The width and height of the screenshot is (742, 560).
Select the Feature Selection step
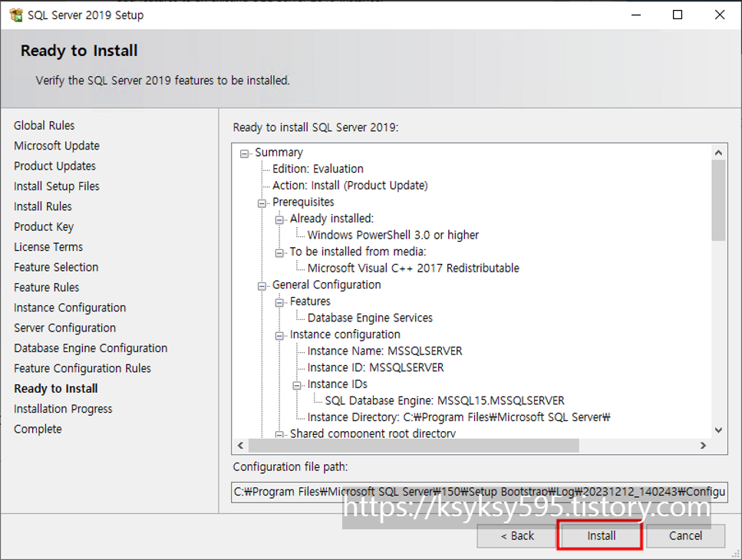(56, 267)
